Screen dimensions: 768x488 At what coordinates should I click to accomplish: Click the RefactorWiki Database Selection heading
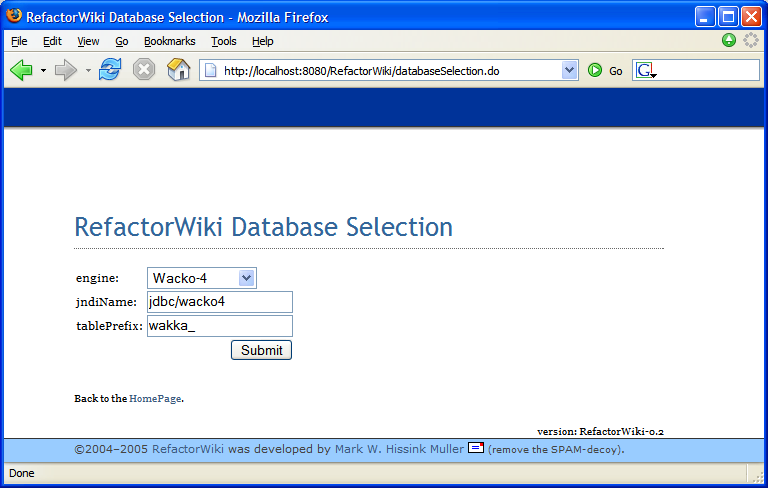(264, 227)
